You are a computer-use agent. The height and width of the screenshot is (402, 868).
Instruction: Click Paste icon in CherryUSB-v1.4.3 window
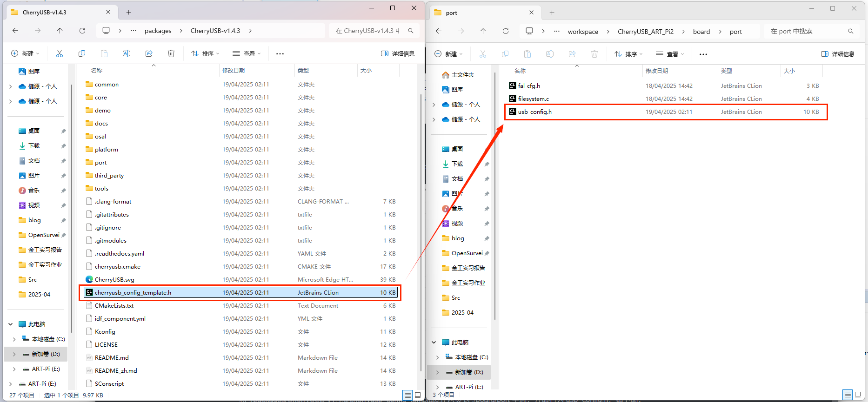click(104, 54)
